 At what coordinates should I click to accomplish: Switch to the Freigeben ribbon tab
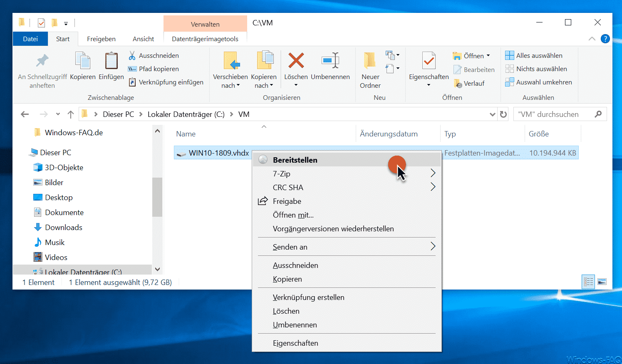(x=101, y=39)
